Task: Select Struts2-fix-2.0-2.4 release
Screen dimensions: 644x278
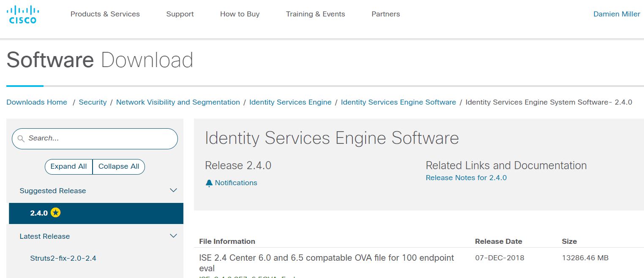Action: tap(63, 258)
